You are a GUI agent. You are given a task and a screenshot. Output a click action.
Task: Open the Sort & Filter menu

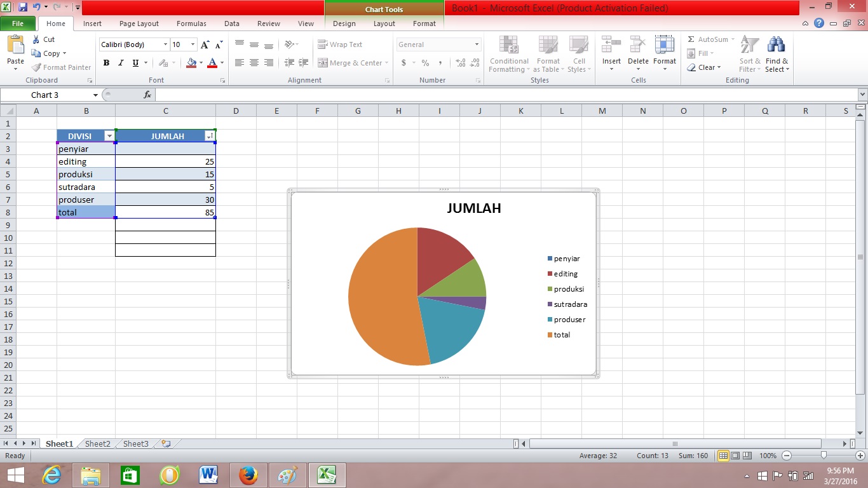(x=749, y=55)
